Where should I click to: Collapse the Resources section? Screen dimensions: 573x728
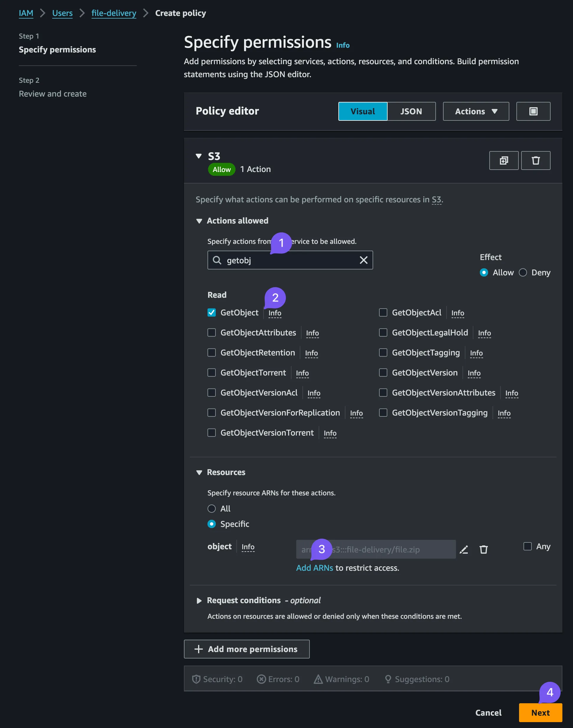click(199, 473)
